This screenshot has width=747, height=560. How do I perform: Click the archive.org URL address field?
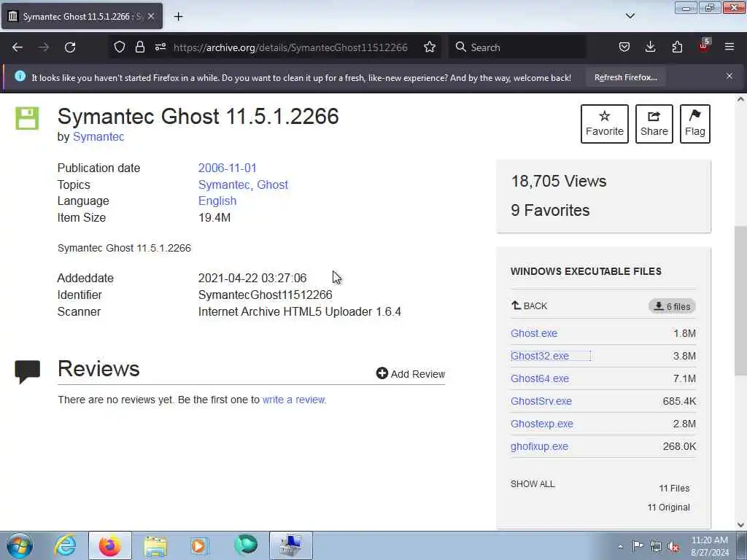coord(290,47)
